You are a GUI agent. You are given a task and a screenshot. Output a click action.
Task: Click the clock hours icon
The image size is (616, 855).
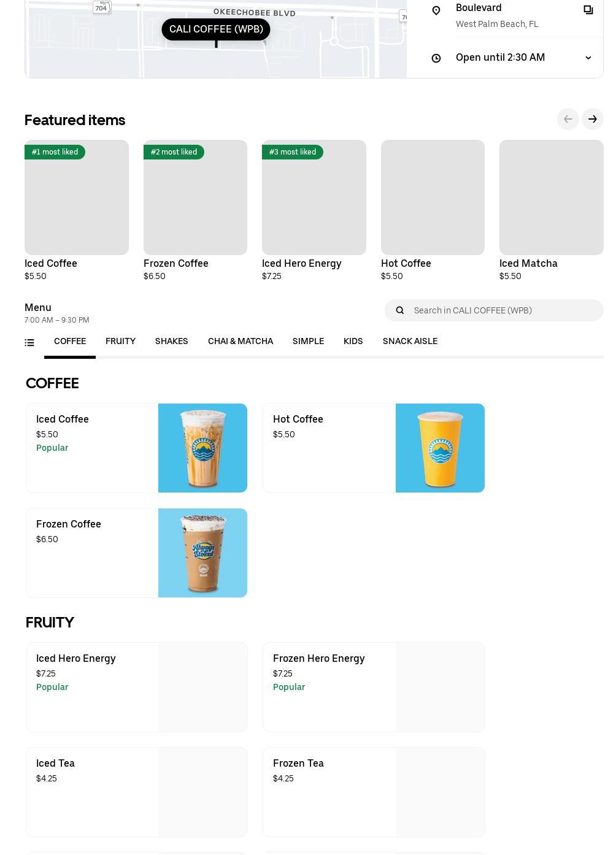coord(436,58)
